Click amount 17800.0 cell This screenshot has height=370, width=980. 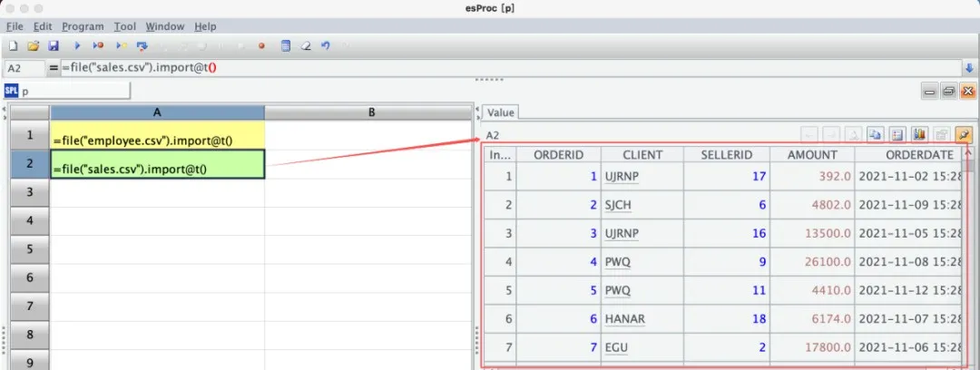(x=812, y=347)
